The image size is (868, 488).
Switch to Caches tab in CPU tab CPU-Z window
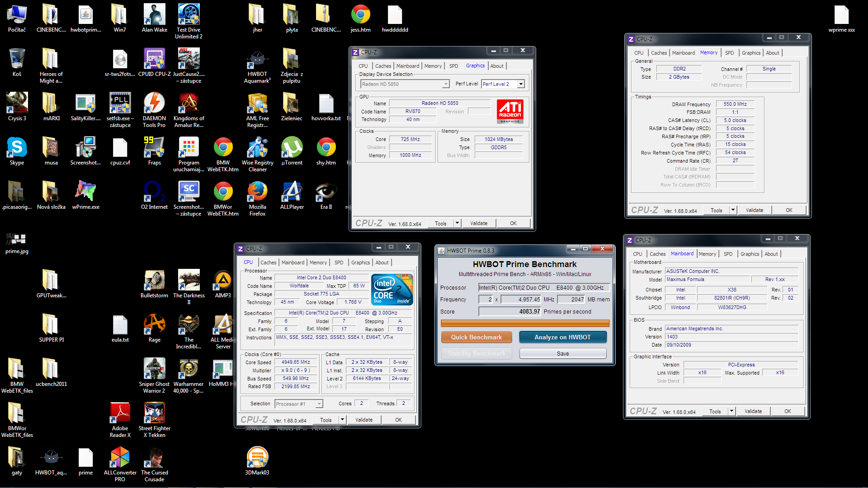click(268, 263)
